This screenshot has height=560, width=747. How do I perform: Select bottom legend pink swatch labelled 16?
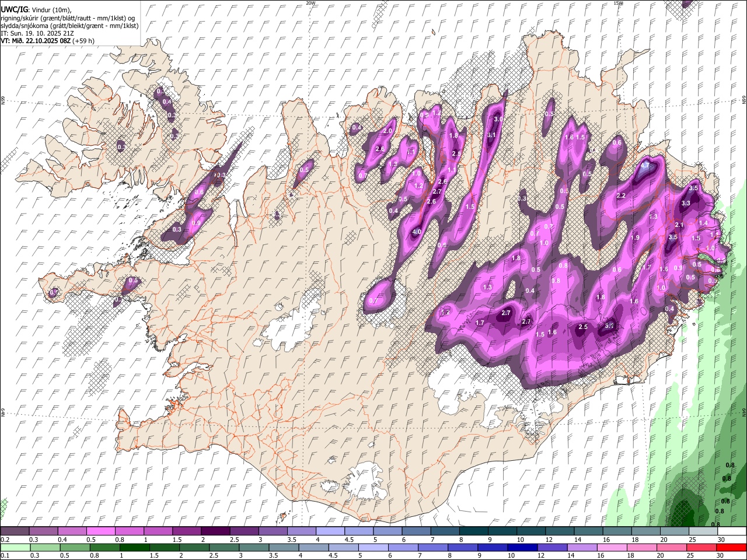612,547
